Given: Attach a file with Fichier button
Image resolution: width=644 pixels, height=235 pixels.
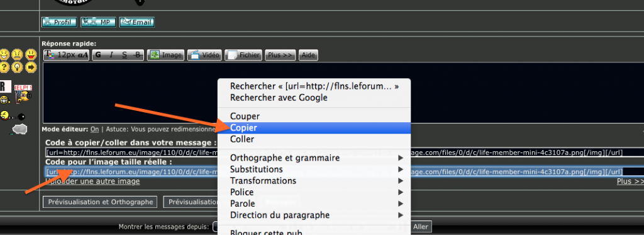Looking at the screenshot, I should (x=243, y=55).
